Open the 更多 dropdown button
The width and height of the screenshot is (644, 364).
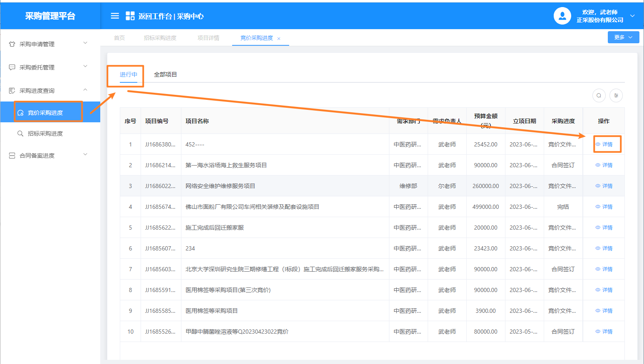pos(623,37)
